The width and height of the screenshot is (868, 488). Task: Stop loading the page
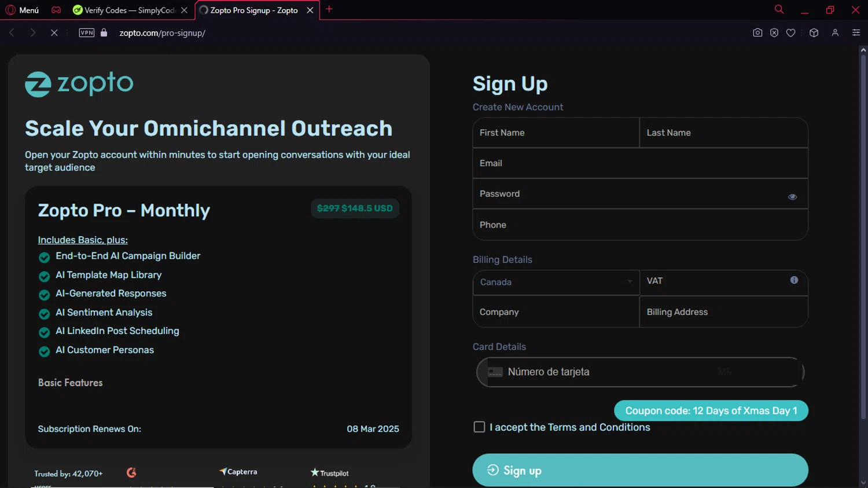click(x=54, y=33)
